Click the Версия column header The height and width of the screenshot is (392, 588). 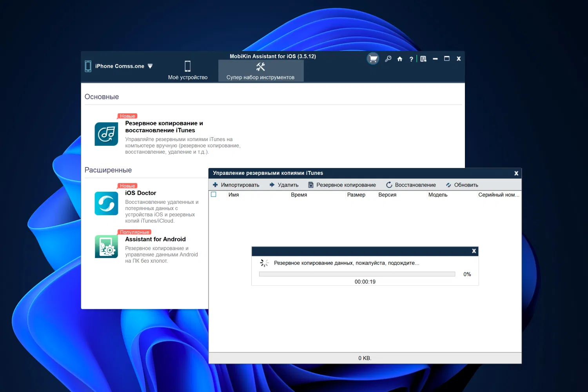click(387, 195)
